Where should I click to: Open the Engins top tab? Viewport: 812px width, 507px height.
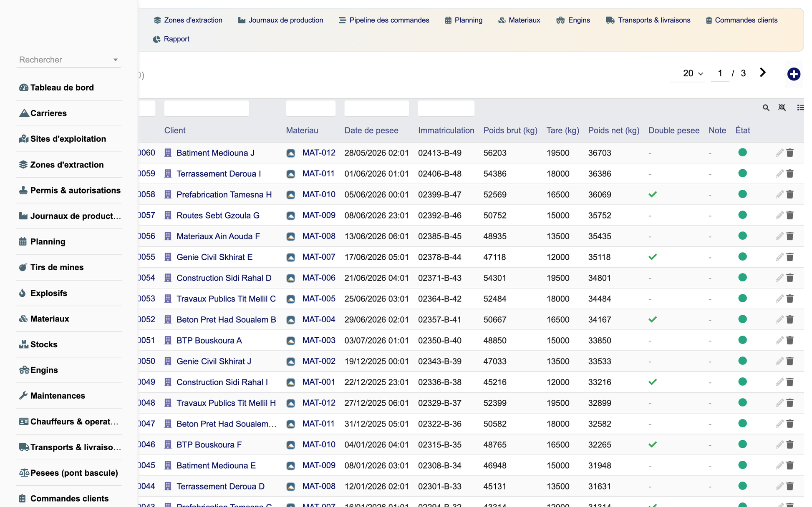pos(573,20)
